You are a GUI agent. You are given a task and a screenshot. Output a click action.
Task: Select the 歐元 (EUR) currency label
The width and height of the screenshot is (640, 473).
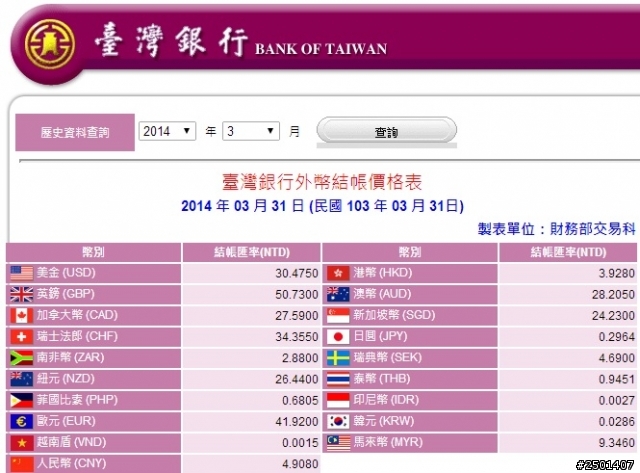click(x=66, y=421)
